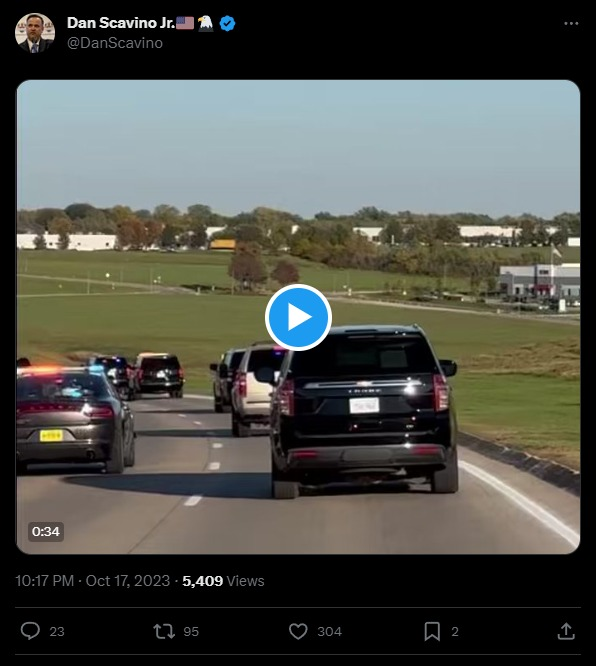View the 5,409 Views count
596x666 pixels.
point(223,581)
